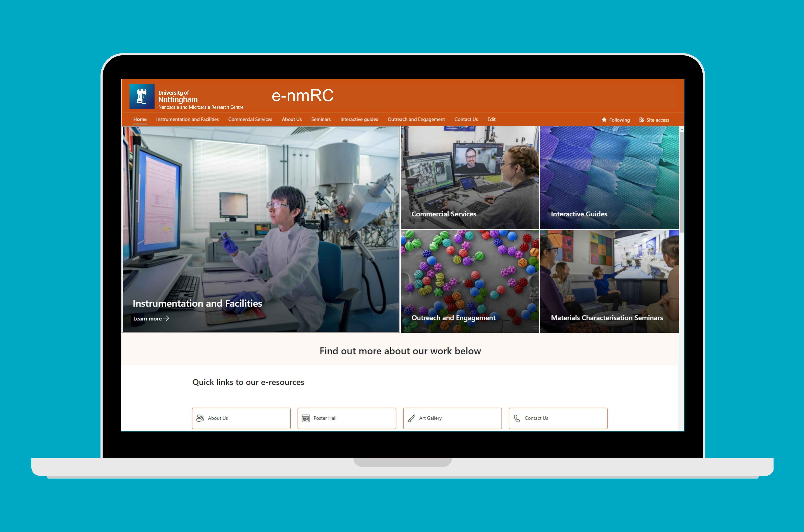Open Interactive guides navigation item

[x=359, y=119]
